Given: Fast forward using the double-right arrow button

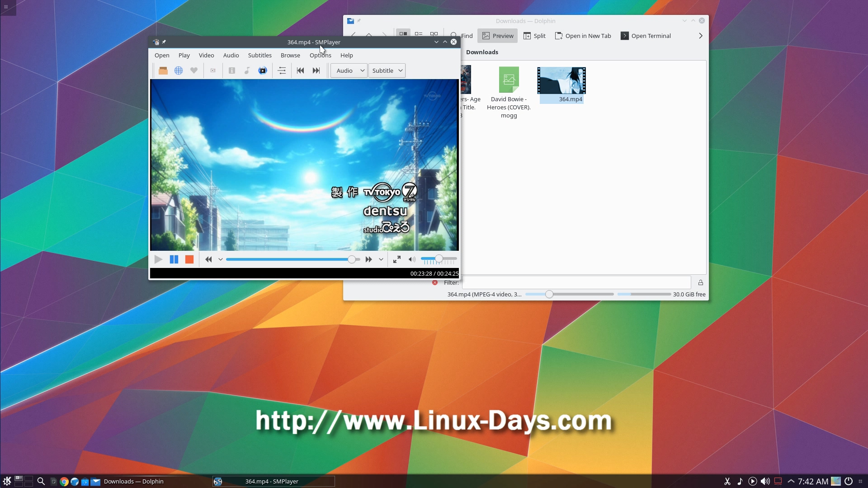Looking at the screenshot, I should tap(369, 259).
